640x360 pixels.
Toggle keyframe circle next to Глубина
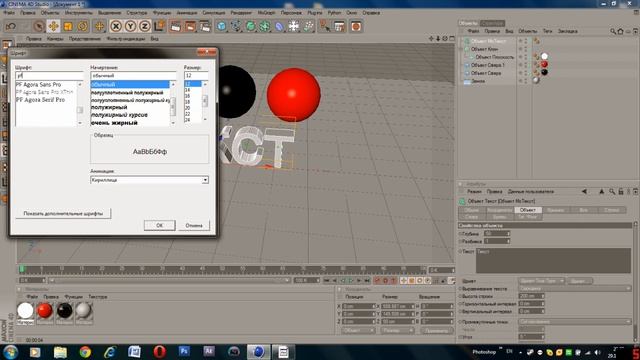[x=460, y=233]
